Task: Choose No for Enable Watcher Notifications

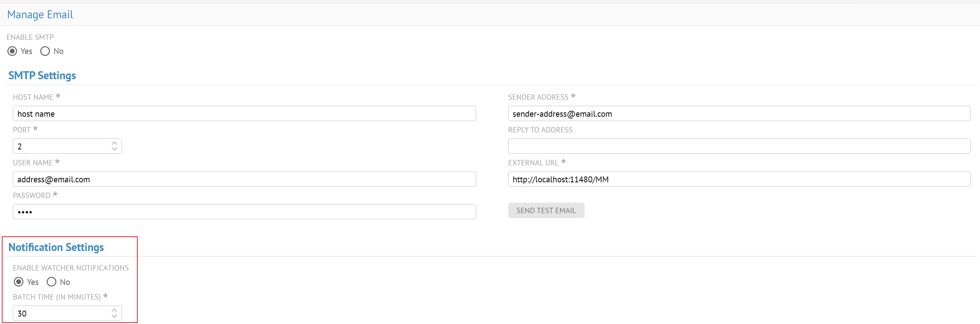Action: click(x=51, y=282)
